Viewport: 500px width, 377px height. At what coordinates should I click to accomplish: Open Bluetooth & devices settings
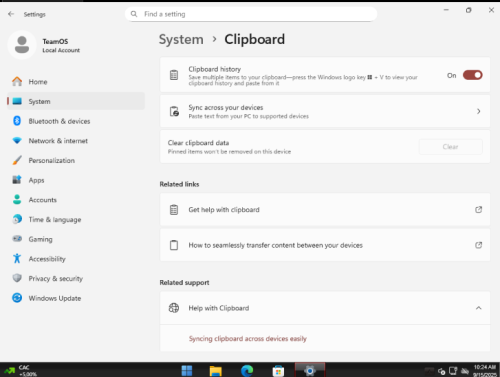pyautogui.click(x=76, y=121)
